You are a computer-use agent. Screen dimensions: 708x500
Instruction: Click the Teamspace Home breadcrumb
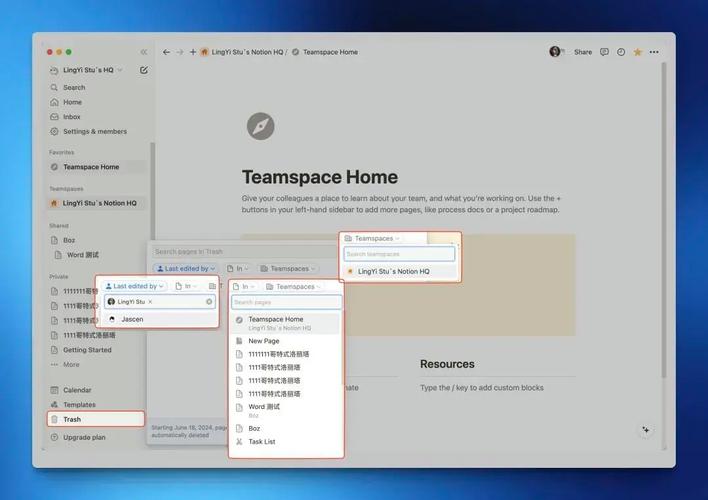pos(325,52)
